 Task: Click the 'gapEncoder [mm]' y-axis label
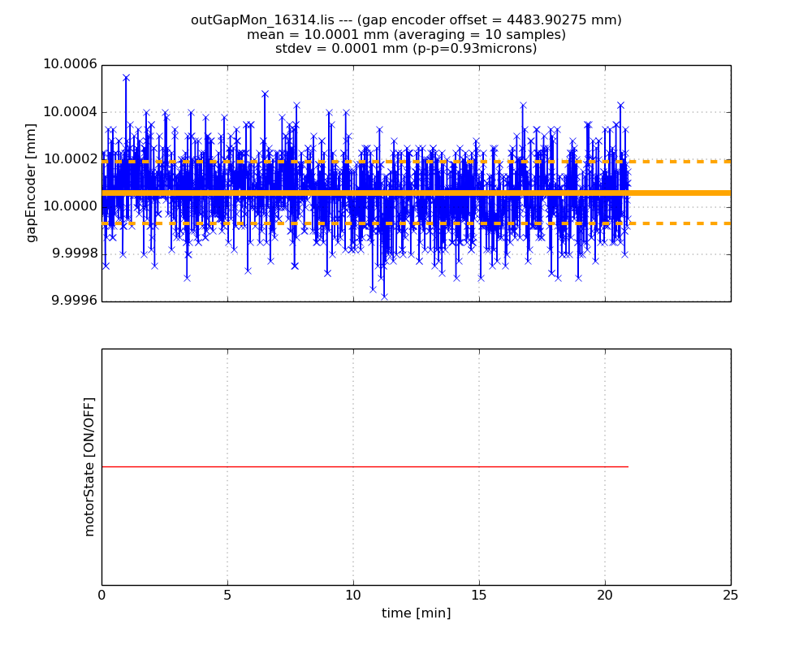coord(32,183)
